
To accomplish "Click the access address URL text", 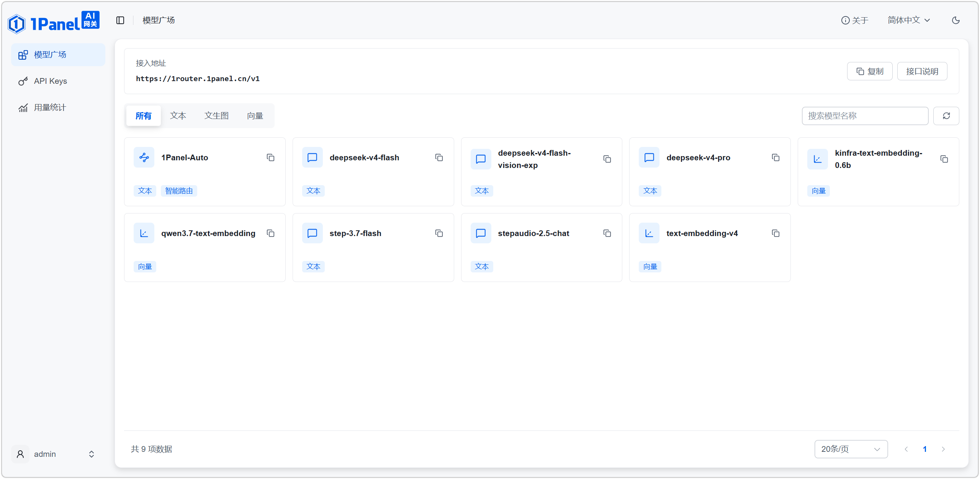I will [198, 79].
